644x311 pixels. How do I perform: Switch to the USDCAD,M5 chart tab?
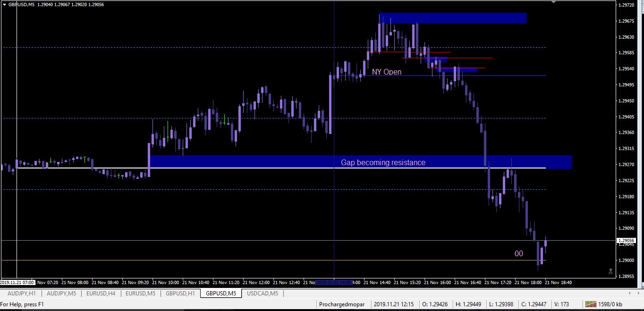tap(263, 294)
